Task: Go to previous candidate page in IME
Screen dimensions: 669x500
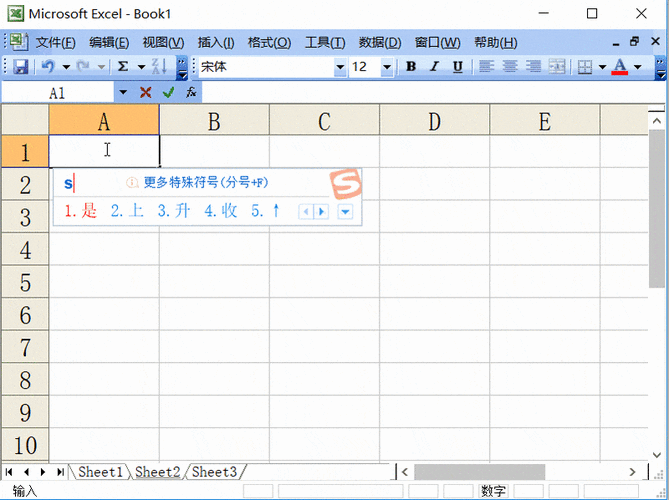Action: coord(306,211)
